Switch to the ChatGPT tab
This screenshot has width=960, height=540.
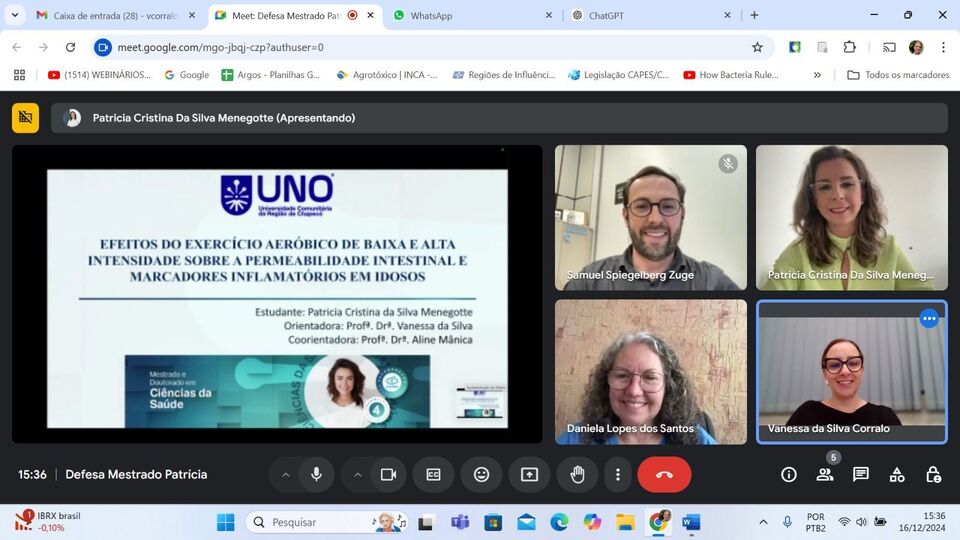[x=650, y=15]
